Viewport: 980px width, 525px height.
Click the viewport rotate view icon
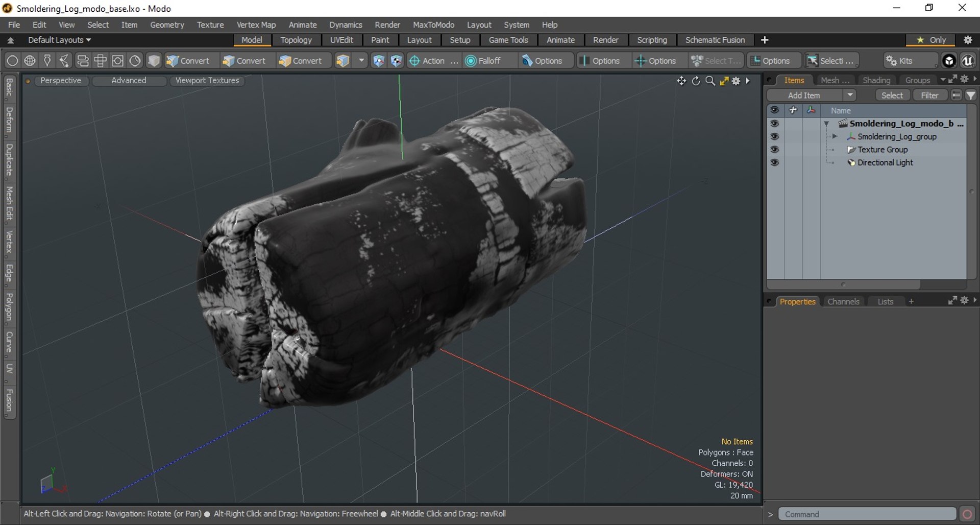tap(696, 81)
